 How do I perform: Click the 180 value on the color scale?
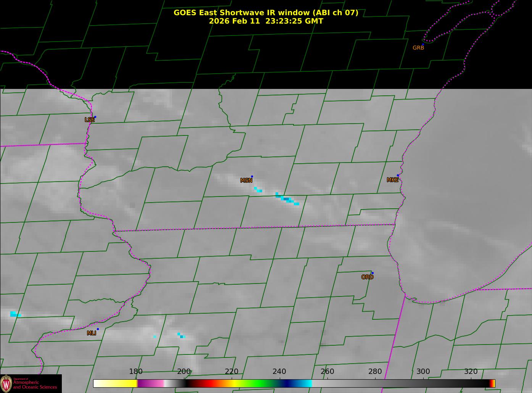pos(136,372)
